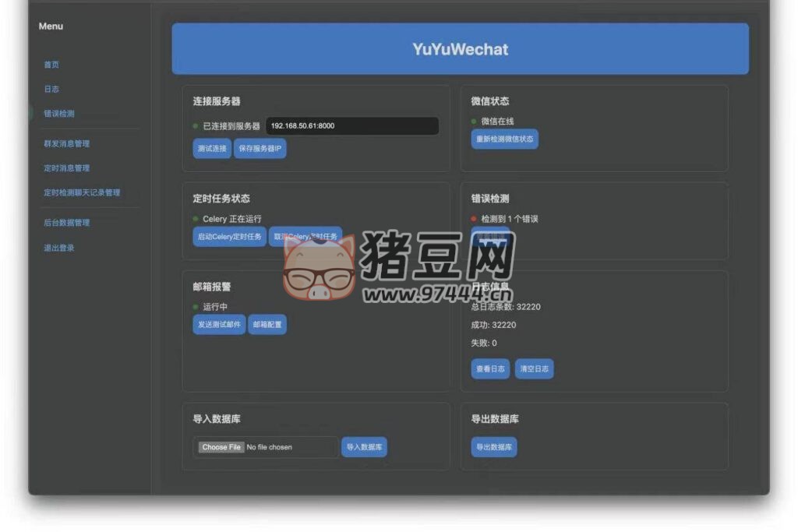Screen dimensions: 798x532
Task: Click the 成功: 32220 text
Action: [493, 325]
